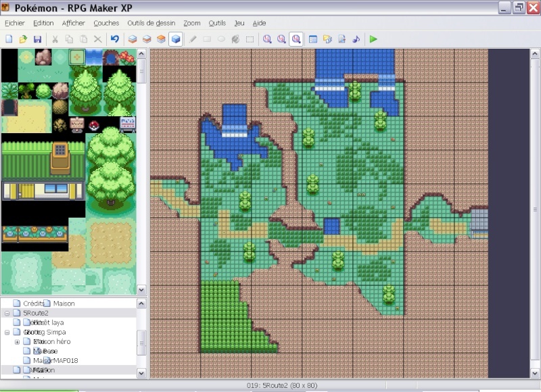Pick the blue water tile in the tileset
The height and width of the screenshot is (392, 541).
pos(94,57)
